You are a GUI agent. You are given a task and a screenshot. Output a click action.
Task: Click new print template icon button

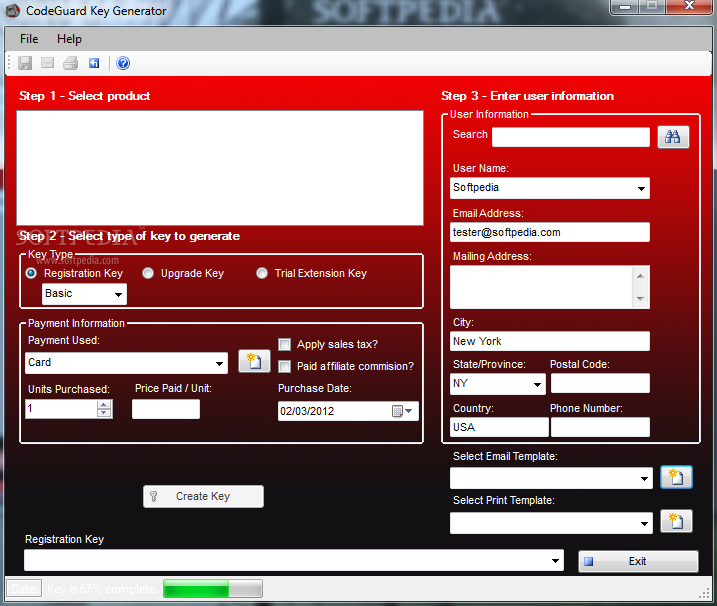coord(676,521)
